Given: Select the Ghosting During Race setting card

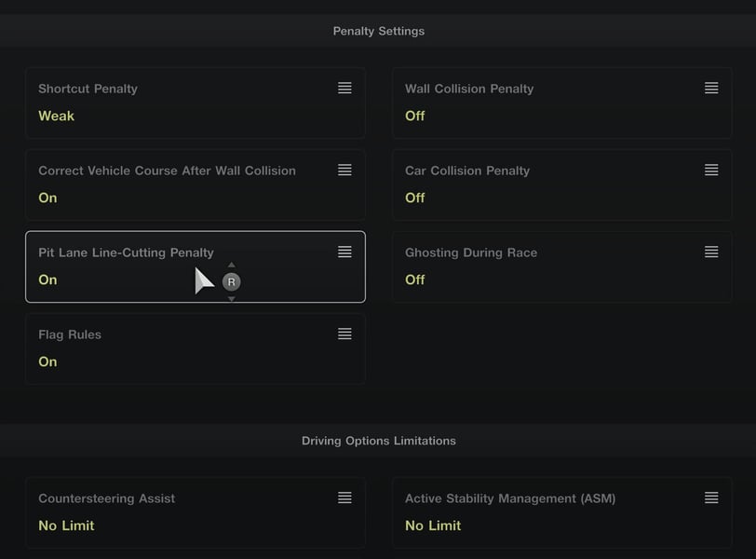Looking at the screenshot, I should coord(562,266).
